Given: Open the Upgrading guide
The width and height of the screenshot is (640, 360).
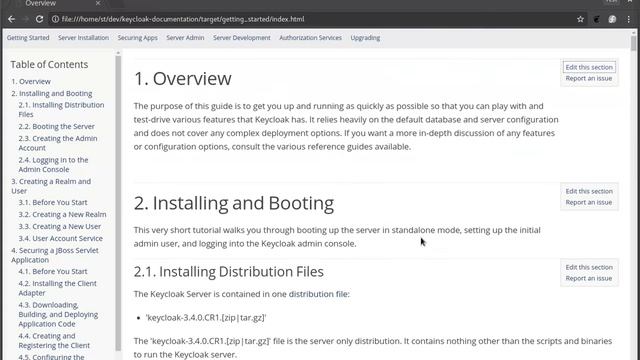Looking at the screenshot, I should tap(365, 38).
